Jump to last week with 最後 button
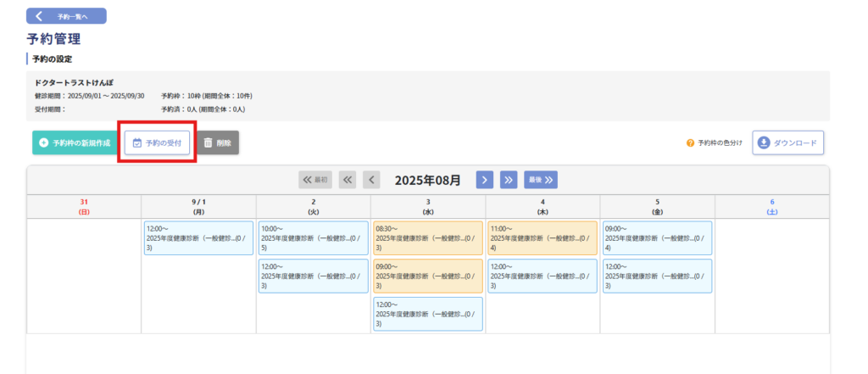 point(540,180)
